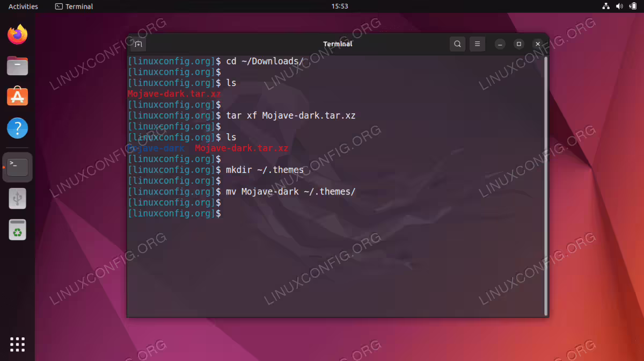Minimize the Terminal window
The image size is (644, 361).
coord(500,44)
